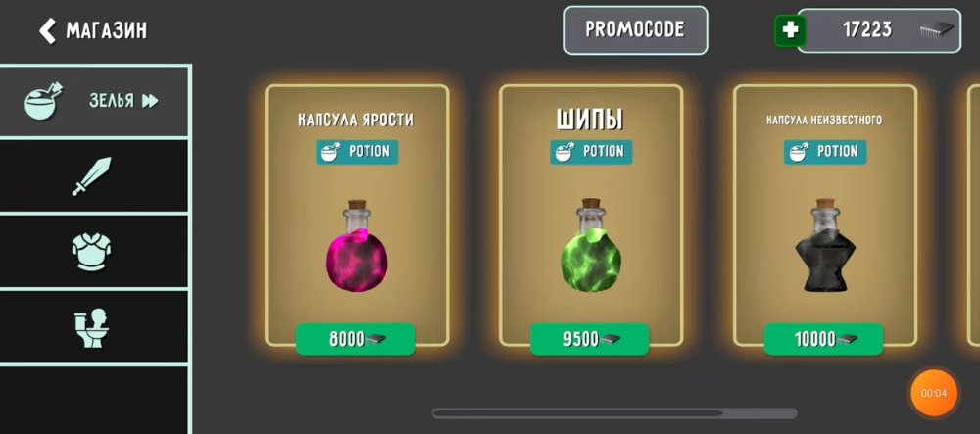This screenshot has width=980, height=434.
Task: Open the armor category in sidebar
Action: pyautogui.click(x=91, y=252)
